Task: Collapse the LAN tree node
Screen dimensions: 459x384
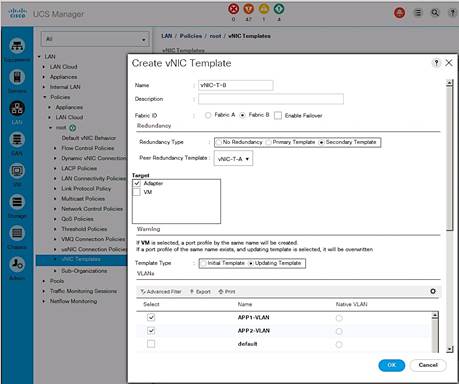Action: [x=39, y=57]
